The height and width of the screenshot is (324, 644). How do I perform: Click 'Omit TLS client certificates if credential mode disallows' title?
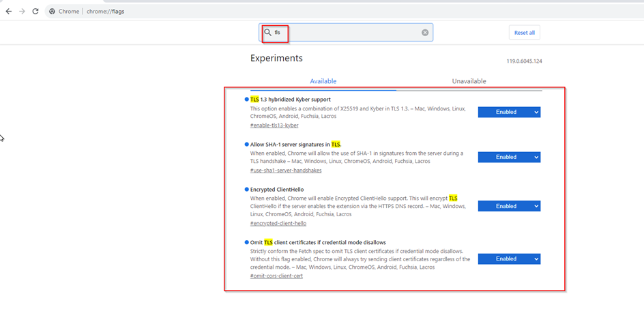[318, 242]
